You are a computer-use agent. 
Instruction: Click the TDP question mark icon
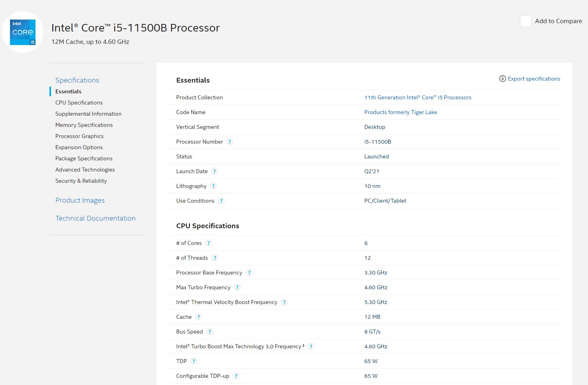[x=194, y=361]
